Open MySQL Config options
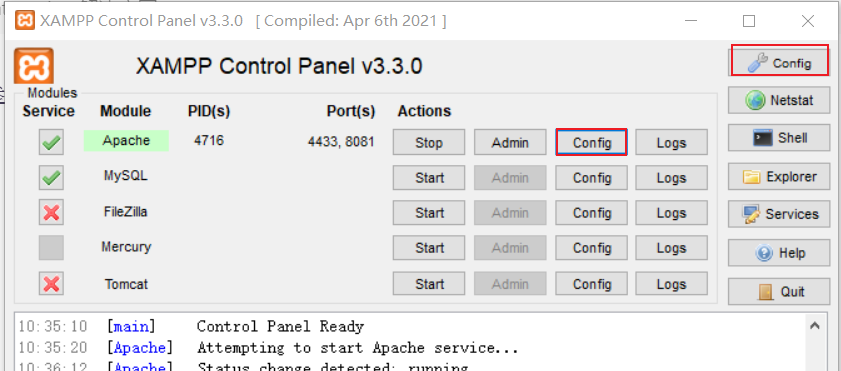This screenshot has width=841, height=371. pyautogui.click(x=592, y=177)
